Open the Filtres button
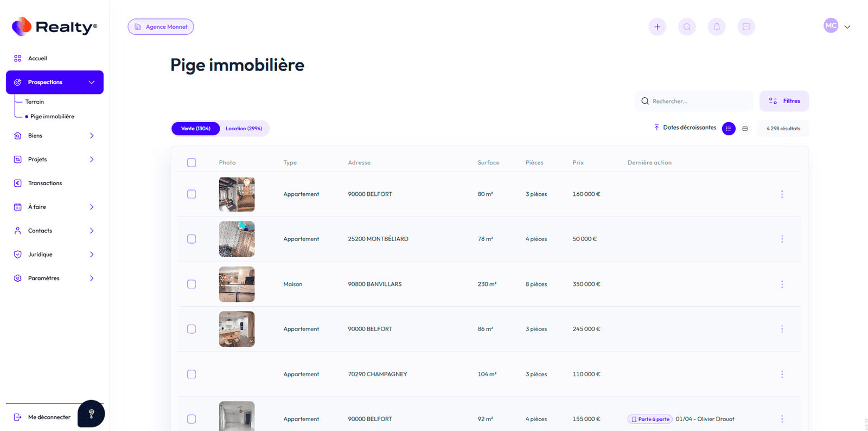Screen dimensions: 868x431 pyautogui.click(x=784, y=101)
